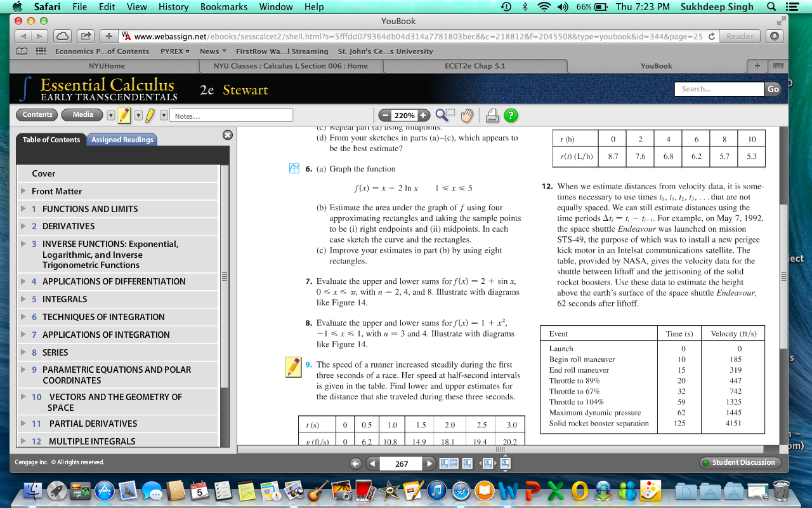Click the book Search field
This screenshot has height=508, width=812.
pyautogui.click(x=719, y=89)
